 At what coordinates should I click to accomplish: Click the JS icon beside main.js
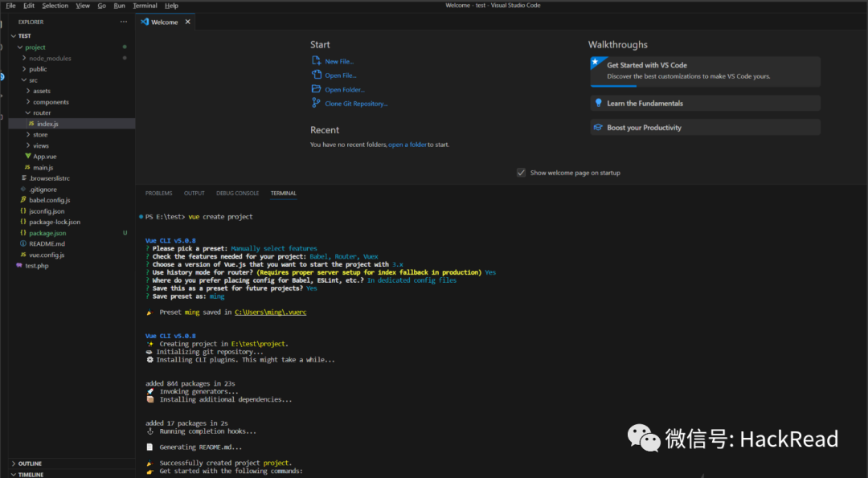[27, 167]
